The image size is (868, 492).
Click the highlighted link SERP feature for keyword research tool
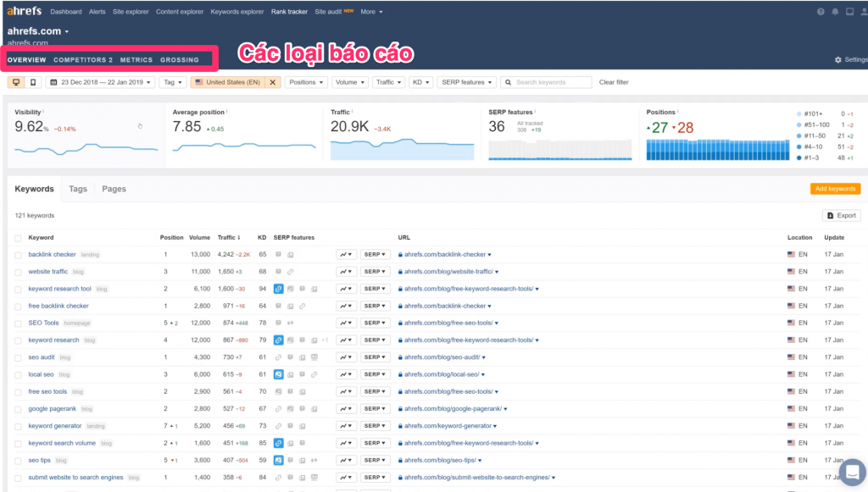(x=278, y=289)
